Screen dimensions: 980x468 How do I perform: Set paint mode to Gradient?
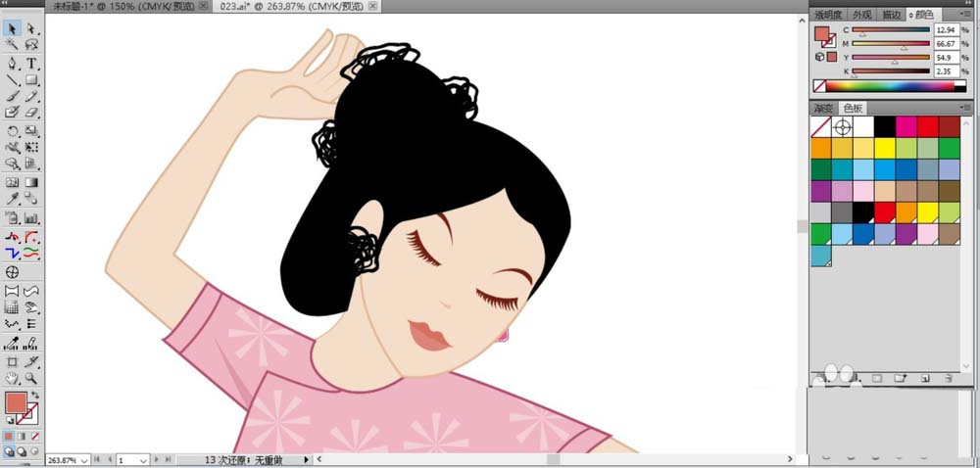click(22, 436)
